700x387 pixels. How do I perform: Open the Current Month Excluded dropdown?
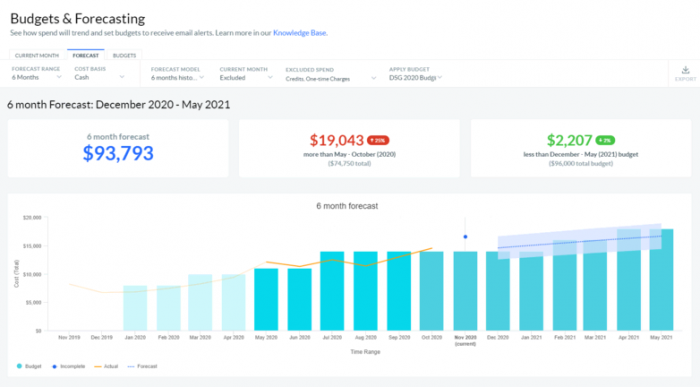click(246, 78)
